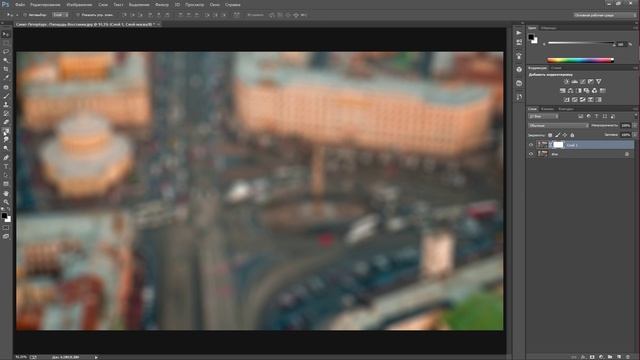This screenshot has height=360, width=640.
Task: Hide the Слой 1 layer
Action: click(x=531, y=145)
